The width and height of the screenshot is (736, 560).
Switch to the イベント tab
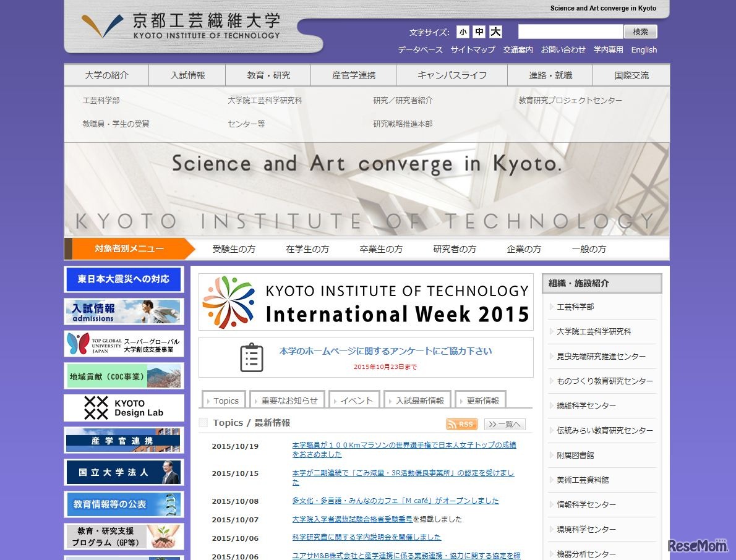[x=354, y=399]
